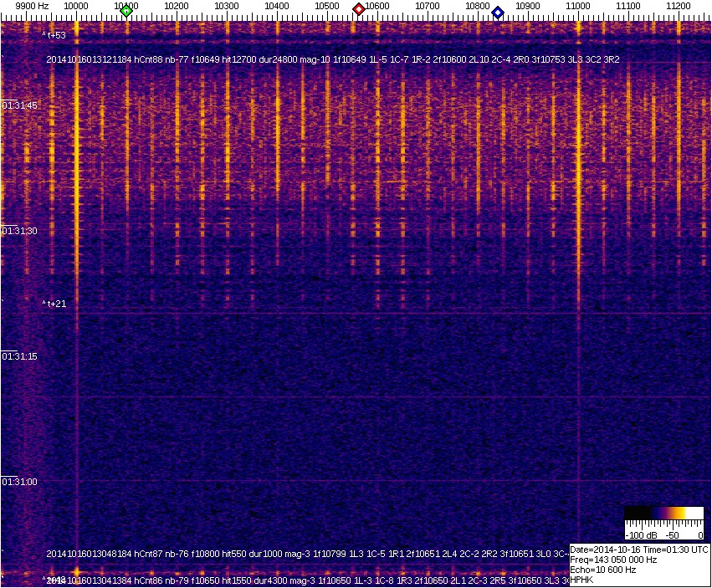712x588 pixels.
Task: Click the 10500 frequency axis label
Action: [x=327, y=6]
